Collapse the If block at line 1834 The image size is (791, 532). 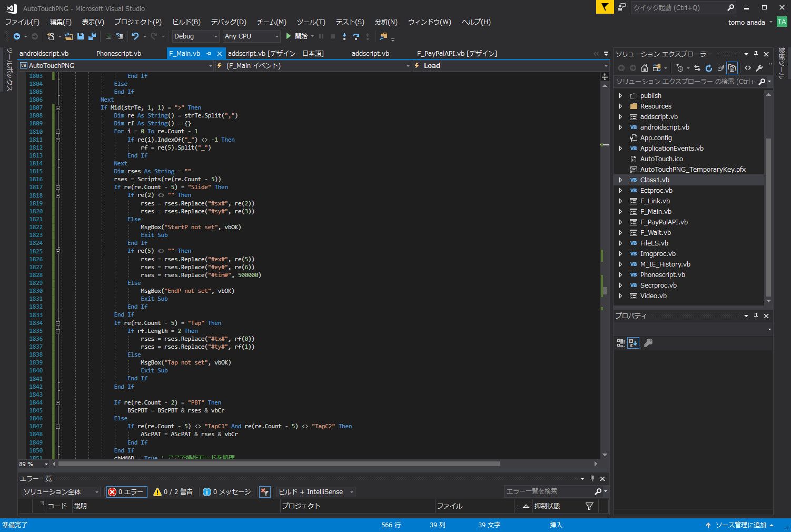pos(58,323)
